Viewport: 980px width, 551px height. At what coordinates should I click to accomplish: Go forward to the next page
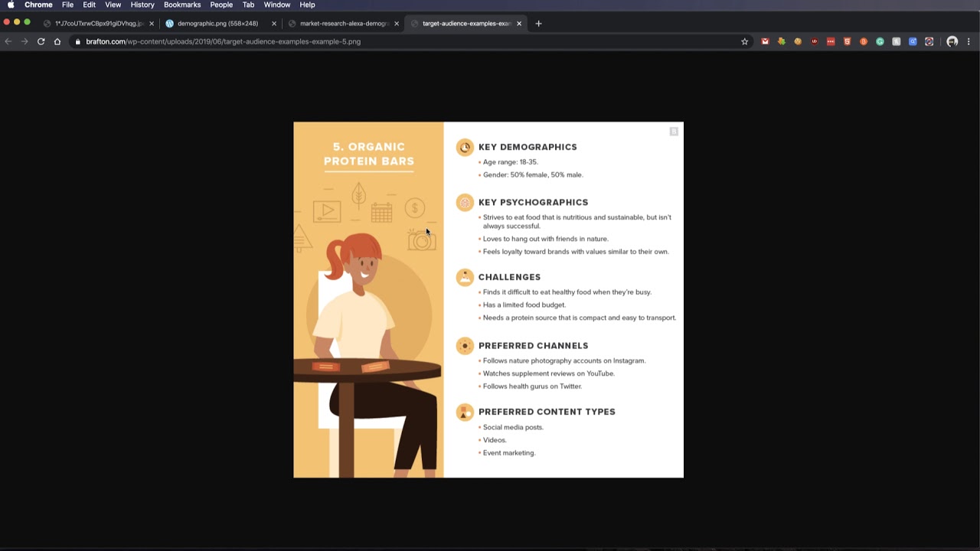click(24, 41)
